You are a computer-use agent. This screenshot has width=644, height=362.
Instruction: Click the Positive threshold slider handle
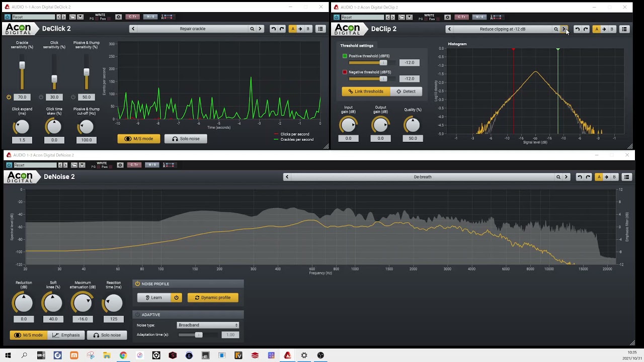click(383, 63)
